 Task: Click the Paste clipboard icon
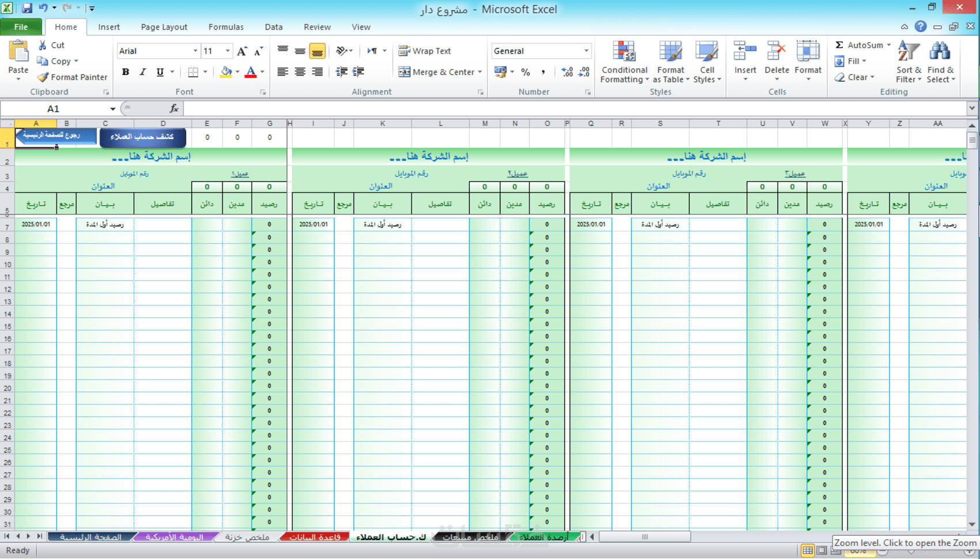click(x=18, y=52)
